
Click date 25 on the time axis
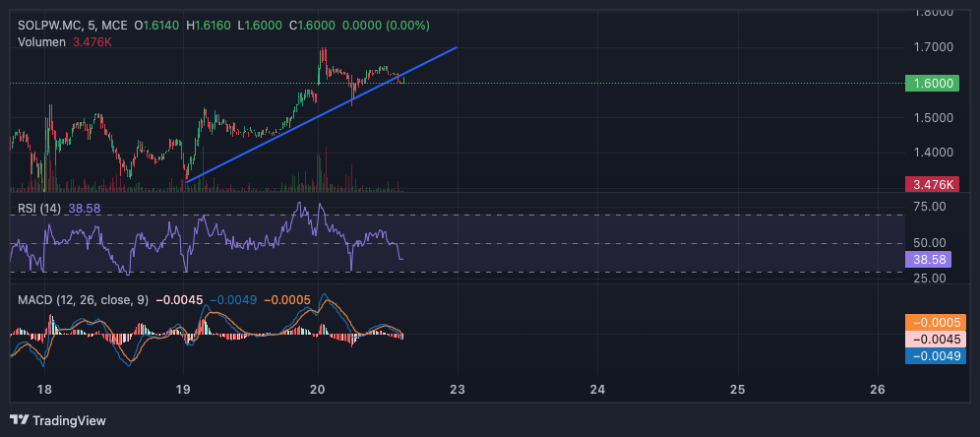[738, 390]
